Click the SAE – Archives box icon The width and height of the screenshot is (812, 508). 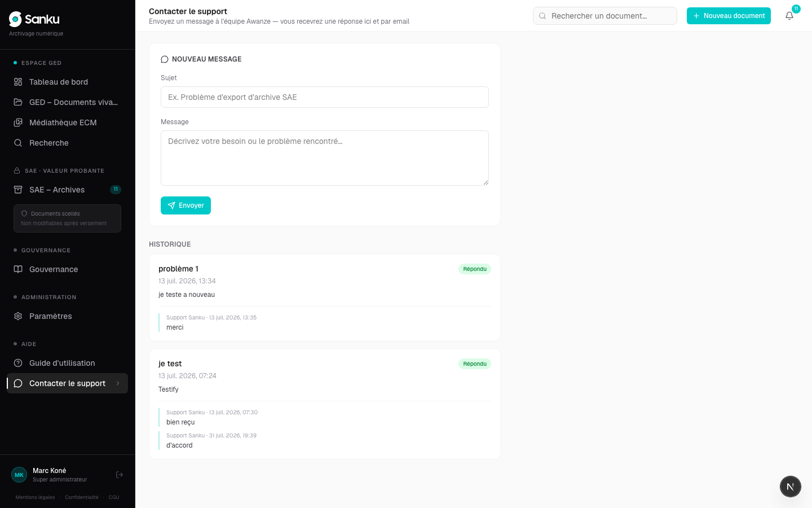pyautogui.click(x=18, y=190)
